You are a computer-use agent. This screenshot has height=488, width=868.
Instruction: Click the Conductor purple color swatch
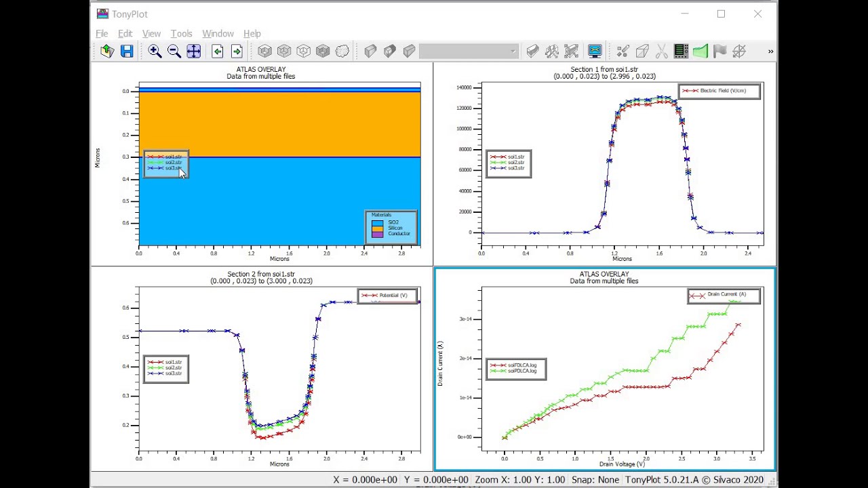pyautogui.click(x=377, y=235)
